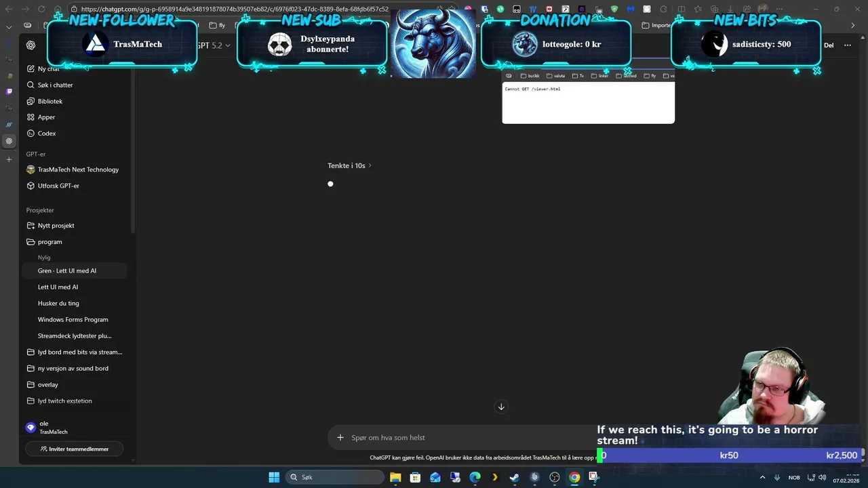Open the Windows Start menu
Screen dimensions: 868x488
274,477
